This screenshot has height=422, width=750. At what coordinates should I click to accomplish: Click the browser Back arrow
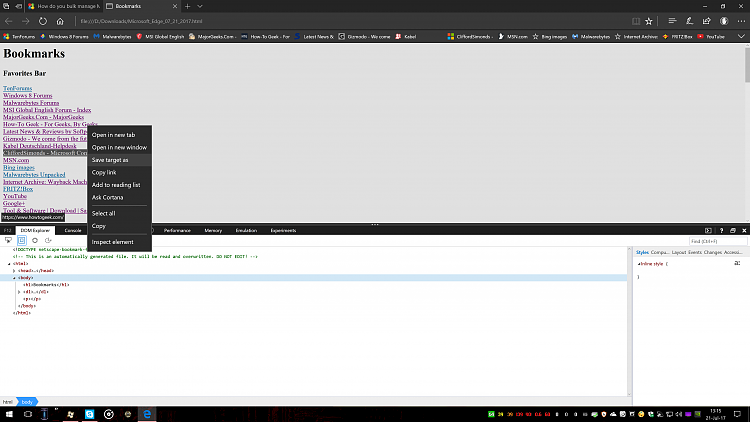[9, 21]
